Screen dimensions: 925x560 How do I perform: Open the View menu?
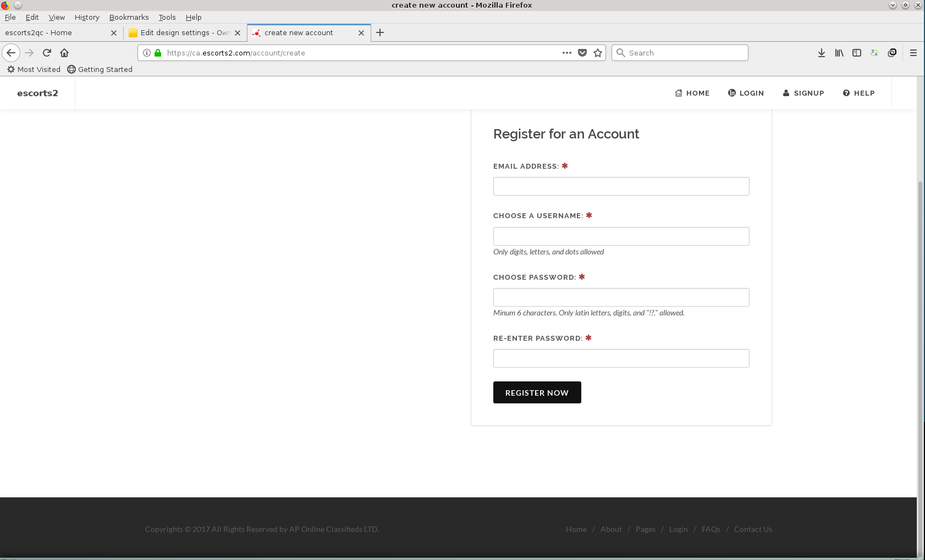(57, 17)
